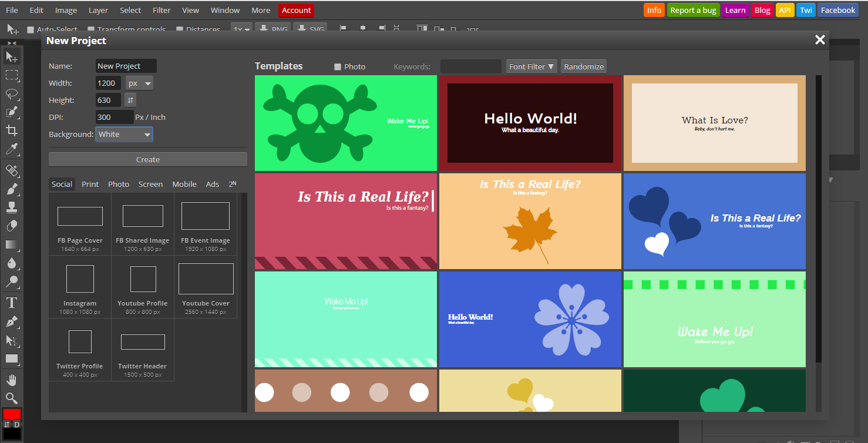Select the Crop tool
Image resolution: width=868 pixels, height=443 pixels.
coord(12,130)
